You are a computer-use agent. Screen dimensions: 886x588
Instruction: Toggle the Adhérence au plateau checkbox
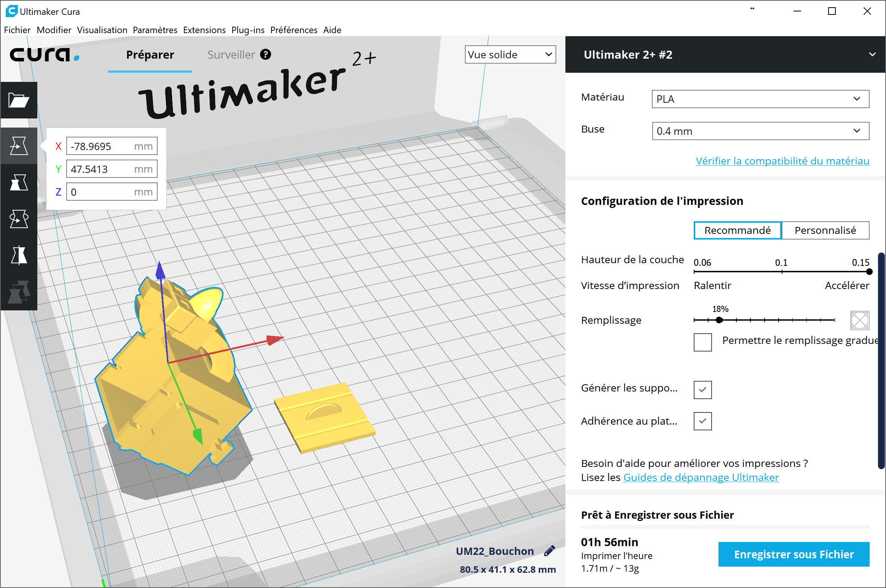(703, 421)
